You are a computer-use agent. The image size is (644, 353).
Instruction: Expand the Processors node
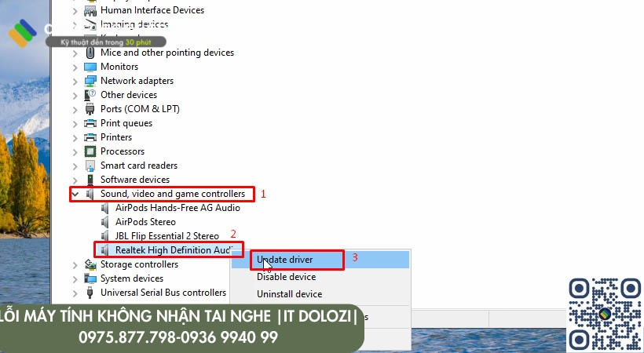tap(75, 152)
